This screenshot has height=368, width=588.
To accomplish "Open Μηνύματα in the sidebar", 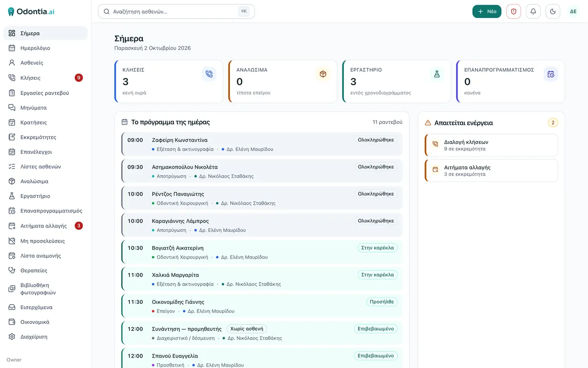I will [46, 108].
